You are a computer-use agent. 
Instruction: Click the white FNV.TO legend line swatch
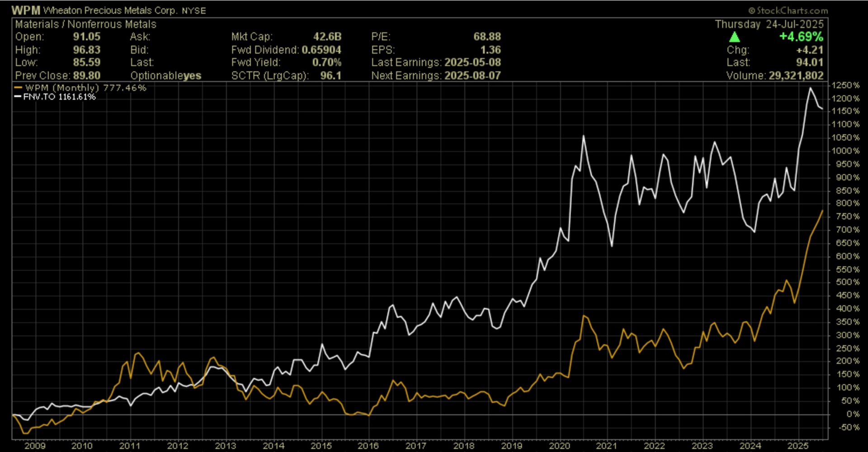[x=18, y=96]
